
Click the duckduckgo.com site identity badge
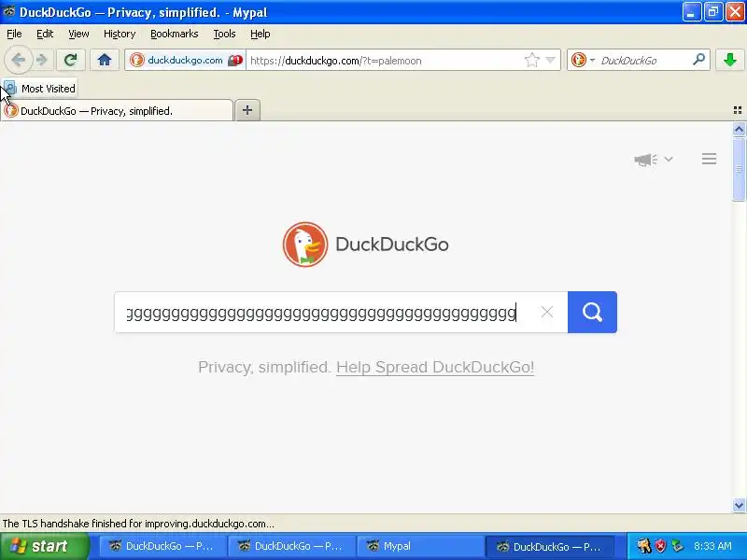point(186,60)
